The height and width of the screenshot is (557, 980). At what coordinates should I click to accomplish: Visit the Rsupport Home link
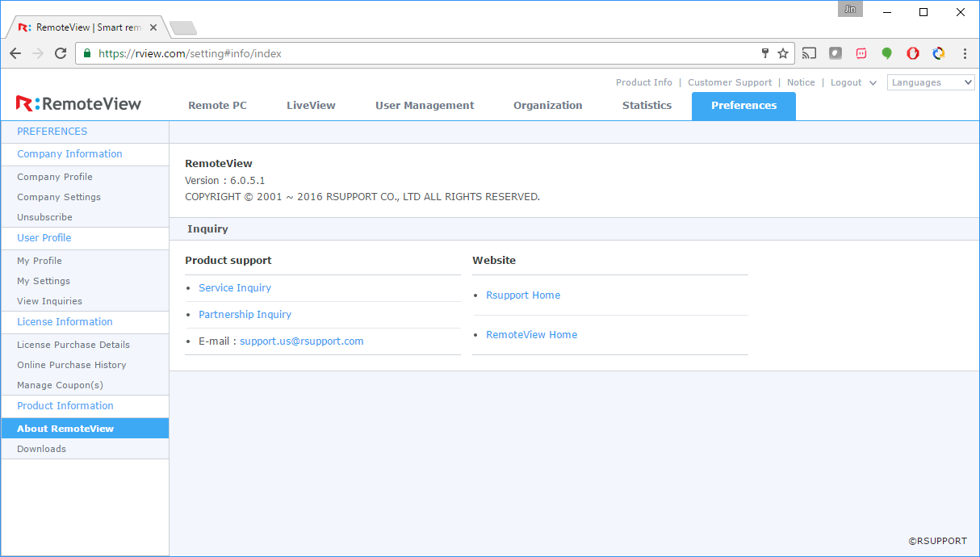[523, 295]
